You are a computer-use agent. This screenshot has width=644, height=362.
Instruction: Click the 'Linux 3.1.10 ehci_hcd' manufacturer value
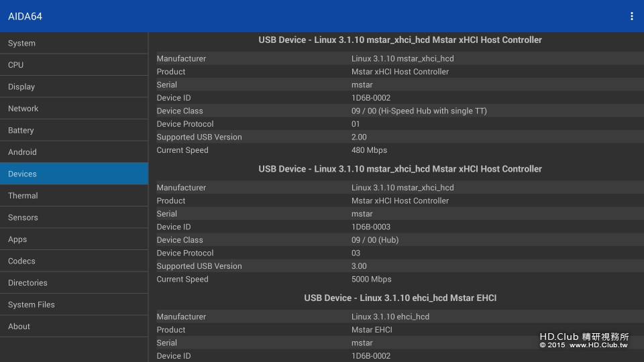click(390, 316)
